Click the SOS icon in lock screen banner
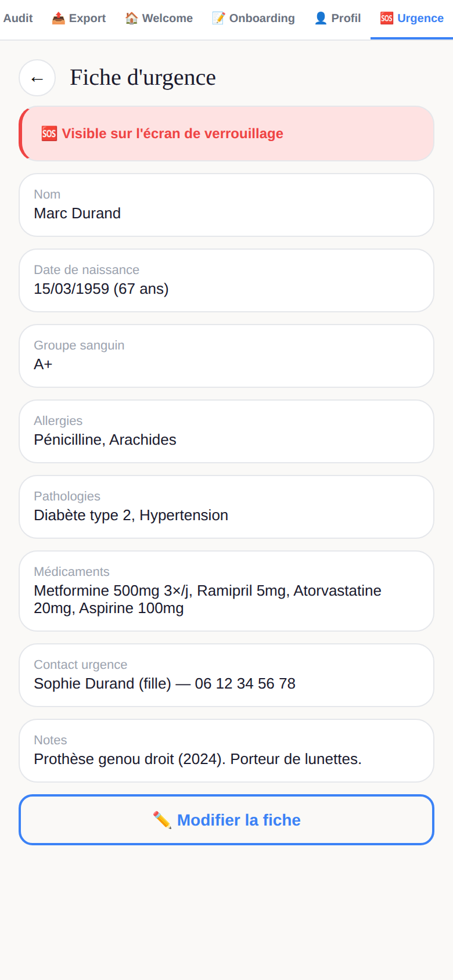This screenshot has width=453, height=980. point(49,134)
